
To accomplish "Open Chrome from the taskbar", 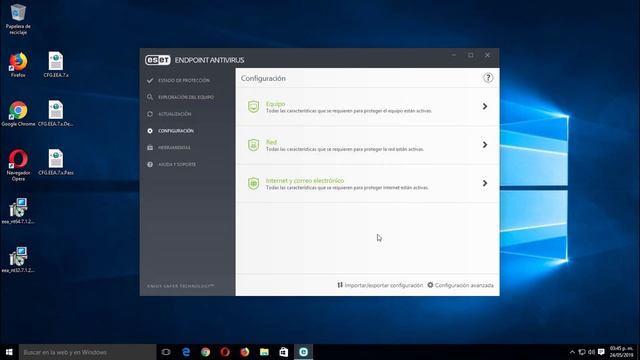I will click(x=205, y=352).
